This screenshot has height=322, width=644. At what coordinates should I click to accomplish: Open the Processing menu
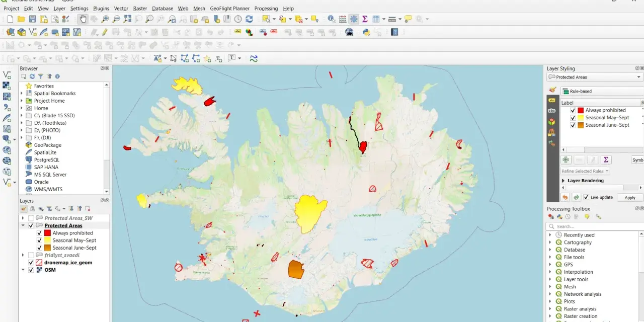pyautogui.click(x=266, y=9)
